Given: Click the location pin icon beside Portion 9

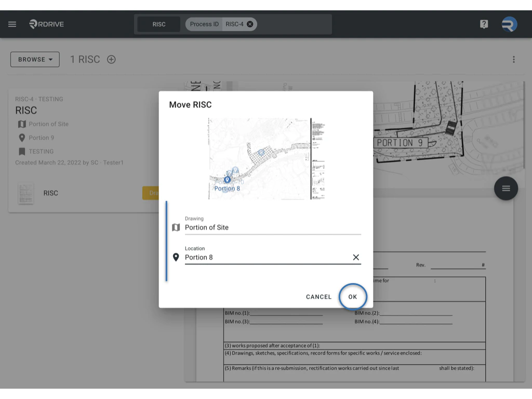Looking at the screenshot, I should 21,138.
